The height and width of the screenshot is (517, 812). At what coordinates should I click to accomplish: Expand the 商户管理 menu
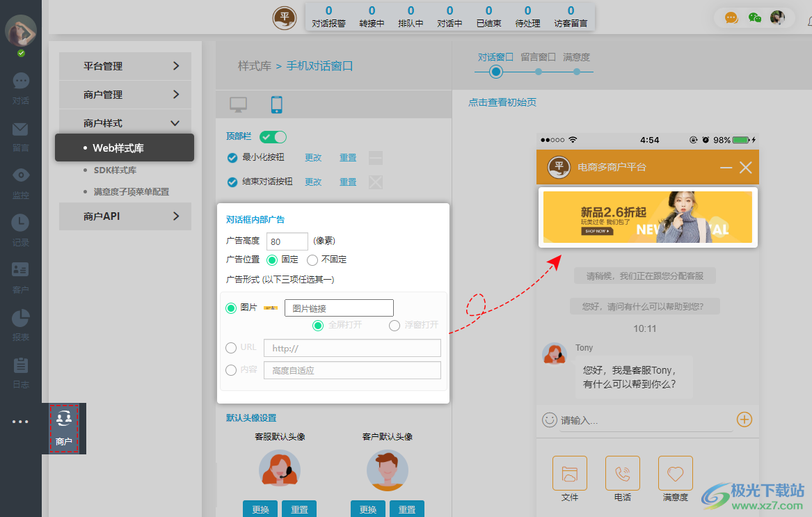pos(125,94)
